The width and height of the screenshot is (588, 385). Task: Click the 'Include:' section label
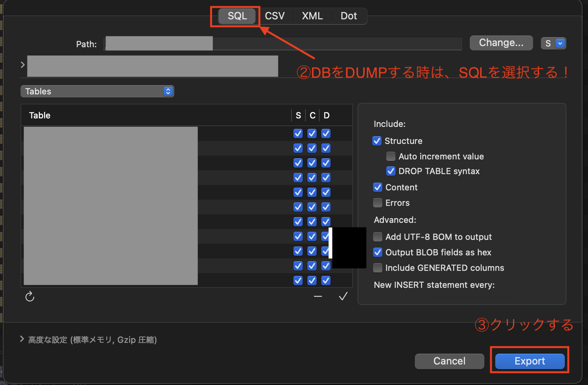pos(390,124)
